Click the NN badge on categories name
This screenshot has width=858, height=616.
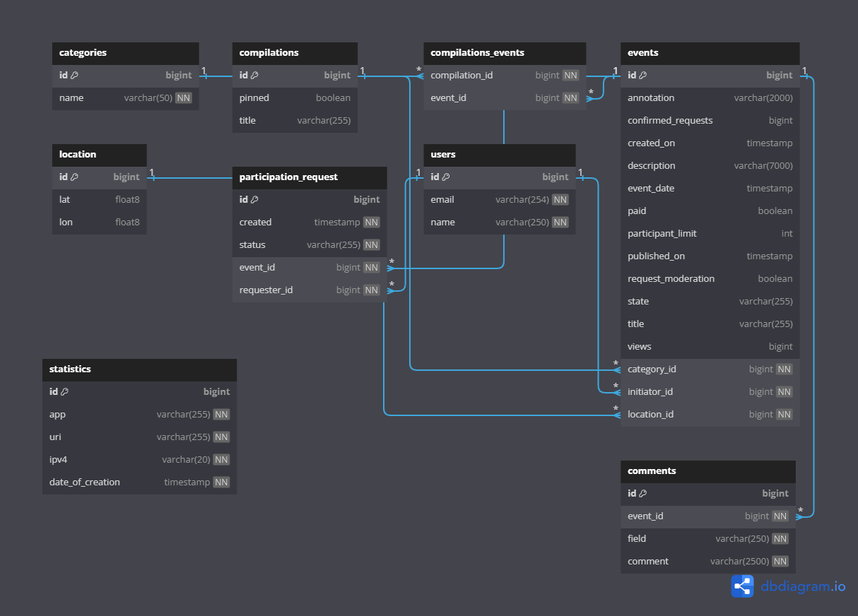click(x=184, y=97)
